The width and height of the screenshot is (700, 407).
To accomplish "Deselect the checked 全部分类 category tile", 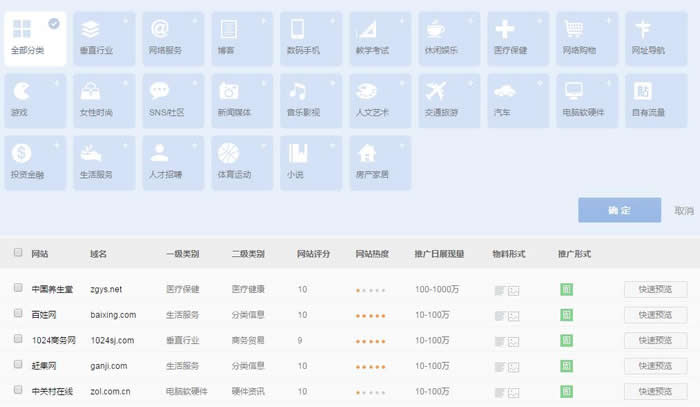I will 35,38.
